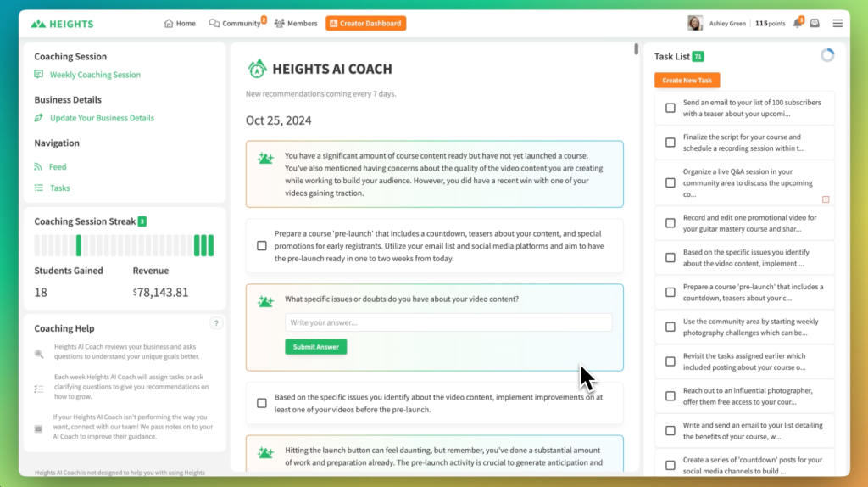
Task: Open the inbox tray icon
Action: point(815,24)
